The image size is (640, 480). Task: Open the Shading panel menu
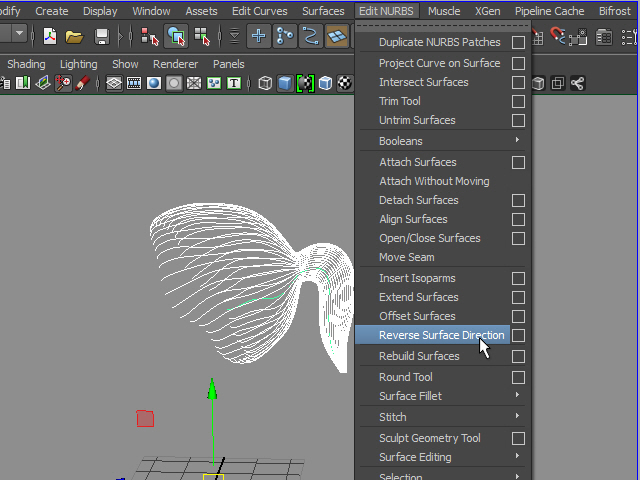(x=26, y=64)
